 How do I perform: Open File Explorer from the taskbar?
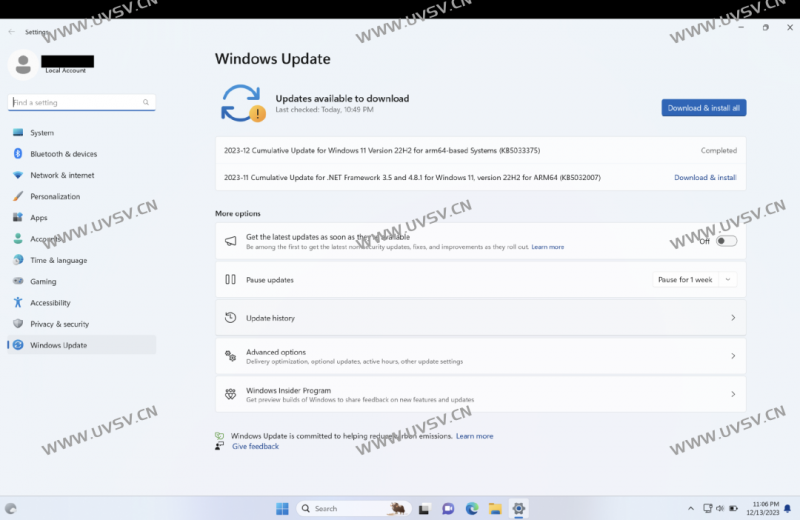click(x=495, y=508)
